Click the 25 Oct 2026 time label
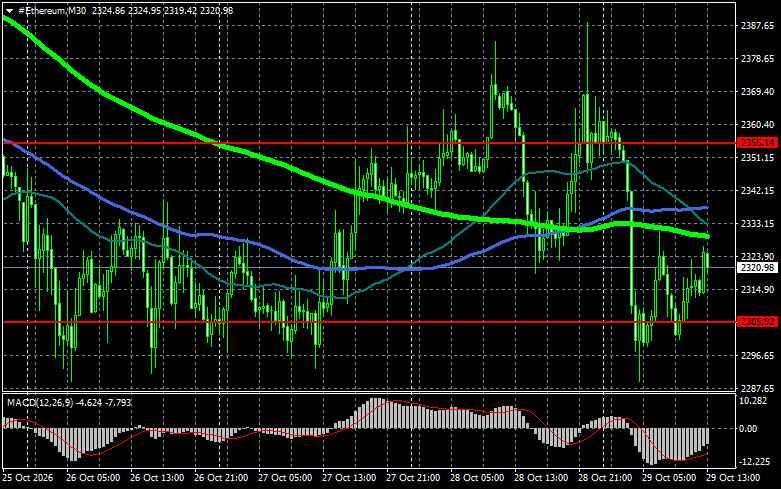Screen dimensions: 781x489 coord(28,478)
